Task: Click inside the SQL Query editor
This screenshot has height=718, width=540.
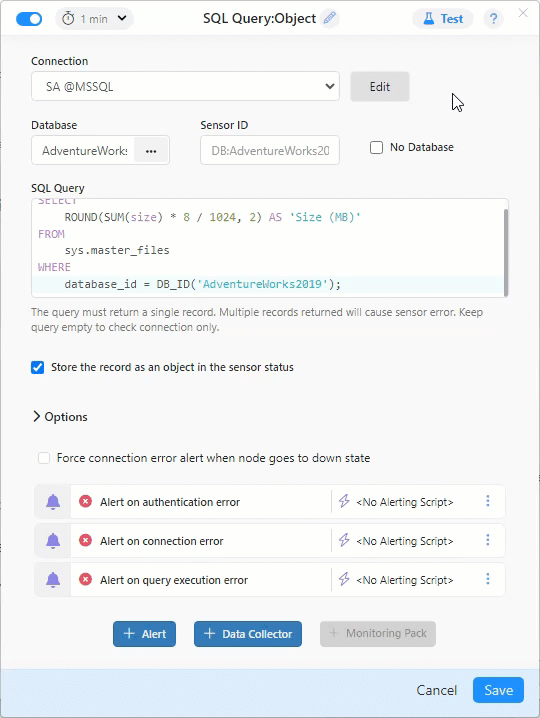Action: pos(268,248)
